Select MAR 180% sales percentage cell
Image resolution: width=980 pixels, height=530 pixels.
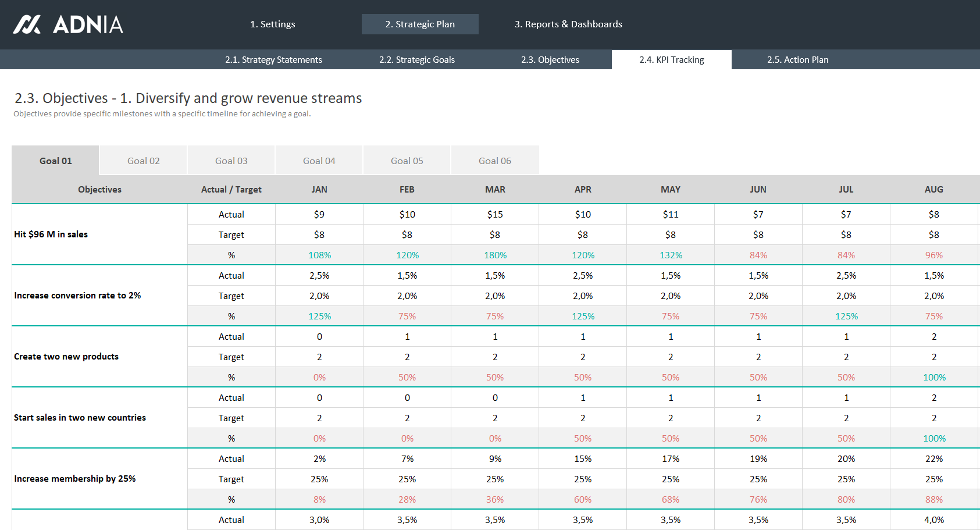pyautogui.click(x=495, y=255)
